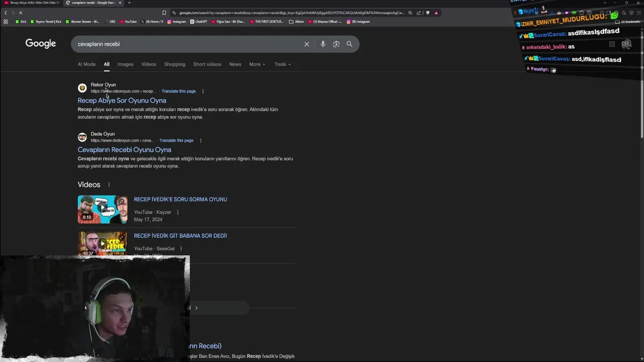Open the Google account avatar
644x362 pixels.
(x=626, y=44)
